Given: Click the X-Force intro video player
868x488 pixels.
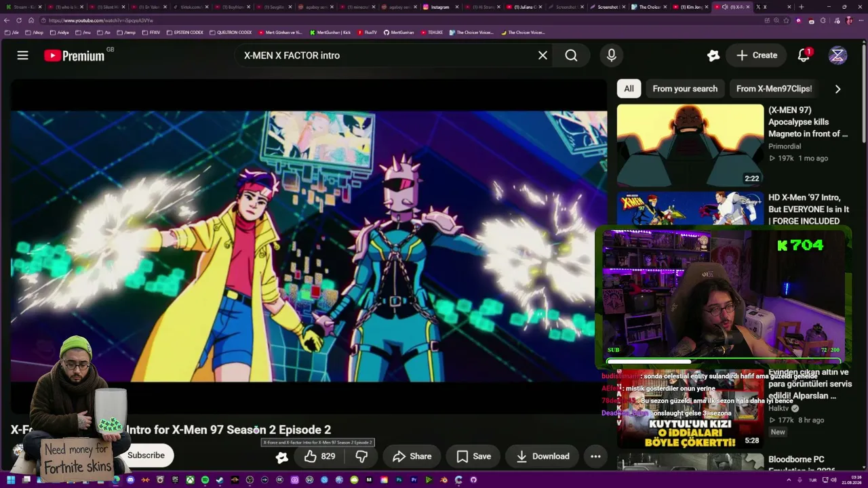Looking at the screenshot, I should tap(309, 246).
